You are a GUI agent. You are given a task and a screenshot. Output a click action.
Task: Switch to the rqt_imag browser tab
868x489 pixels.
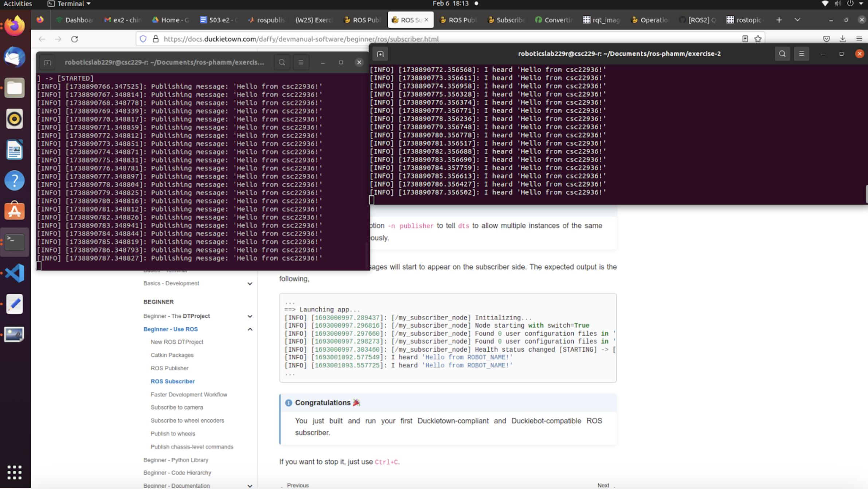602,20
